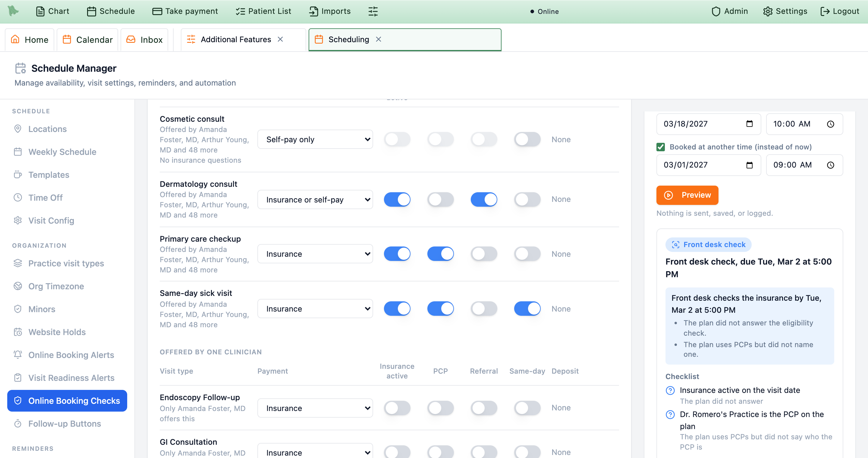Click the Time Off clock icon
The height and width of the screenshot is (458, 868).
(x=18, y=197)
